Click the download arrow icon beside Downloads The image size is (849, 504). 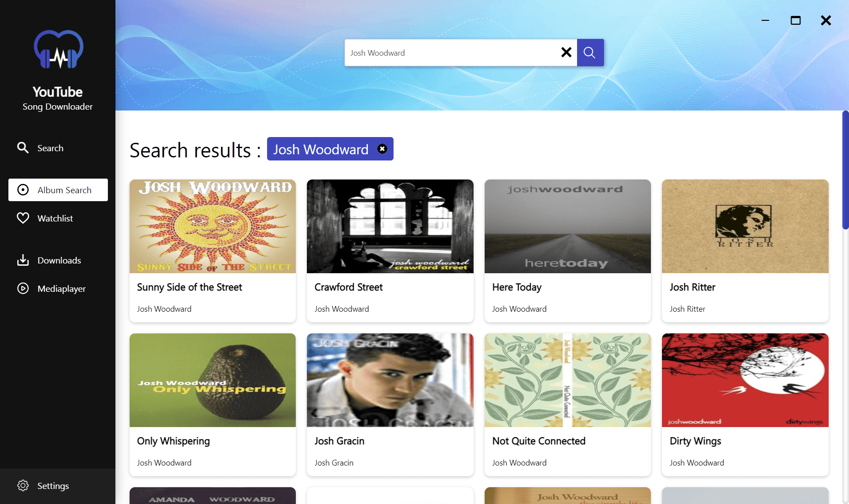click(x=23, y=260)
